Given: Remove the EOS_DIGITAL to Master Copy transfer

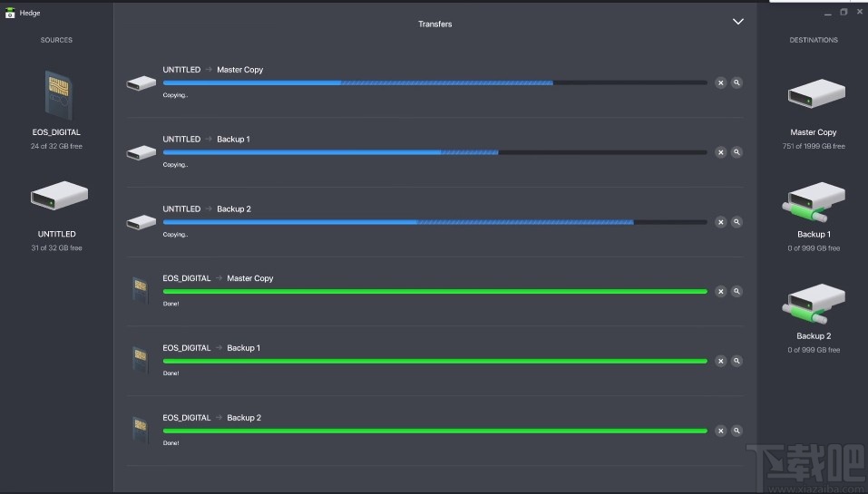Looking at the screenshot, I should [x=721, y=292].
